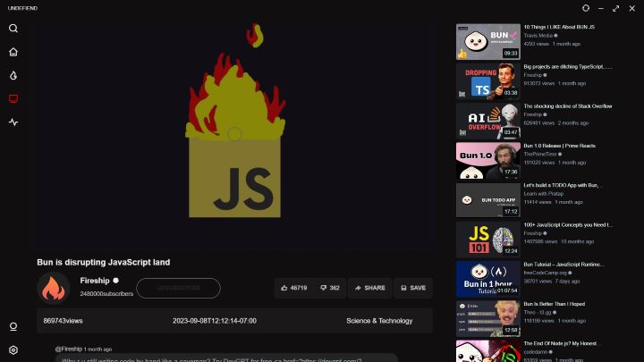Click the circular reload icon in title bar

coord(586,8)
